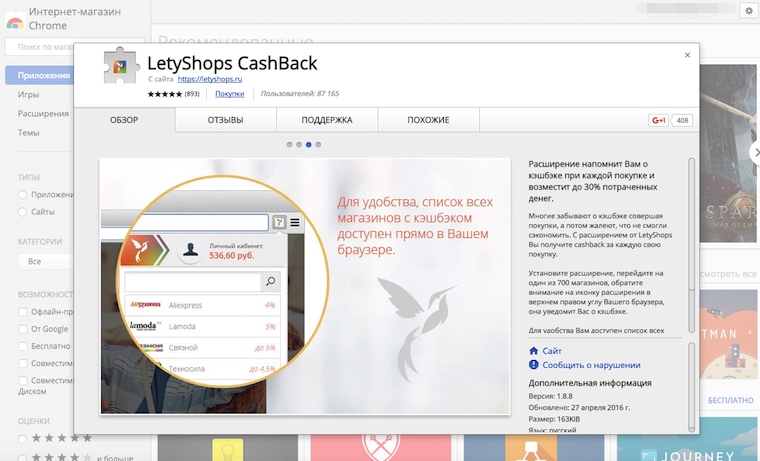Click the 408 plus-one count badge
Image resolution: width=760 pixels, height=461 pixels.
tap(682, 120)
